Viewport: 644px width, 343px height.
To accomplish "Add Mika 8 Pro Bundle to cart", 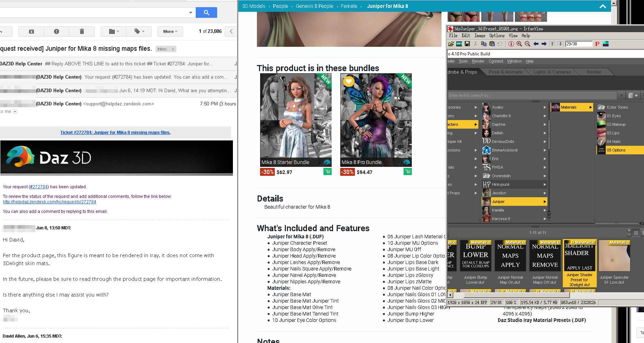I will coord(408,172).
